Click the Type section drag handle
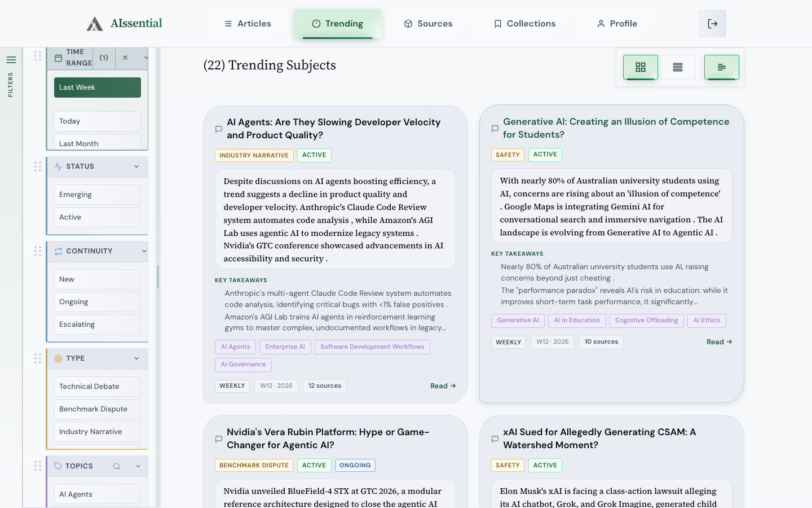Image resolution: width=812 pixels, height=508 pixels. pos(38,358)
